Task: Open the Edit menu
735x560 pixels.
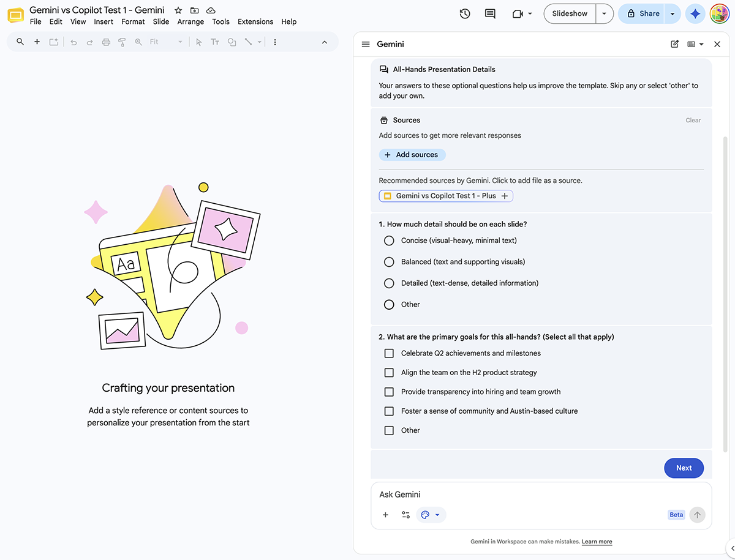Action: point(56,21)
